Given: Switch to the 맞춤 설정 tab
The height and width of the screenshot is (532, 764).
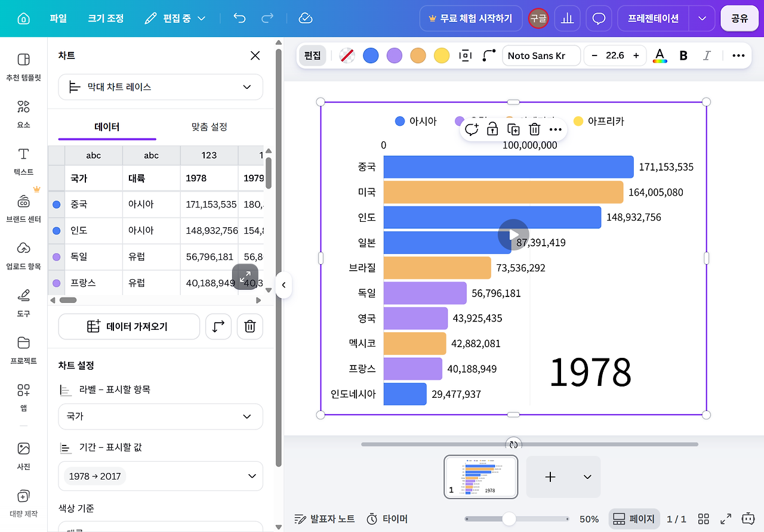Looking at the screenshot, I should point(209,127).
